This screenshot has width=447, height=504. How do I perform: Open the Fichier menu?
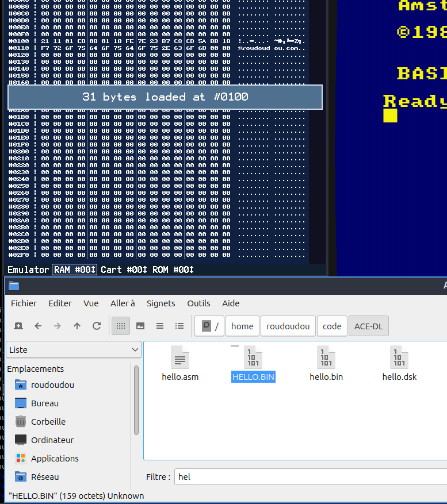(x=24, y=303)
